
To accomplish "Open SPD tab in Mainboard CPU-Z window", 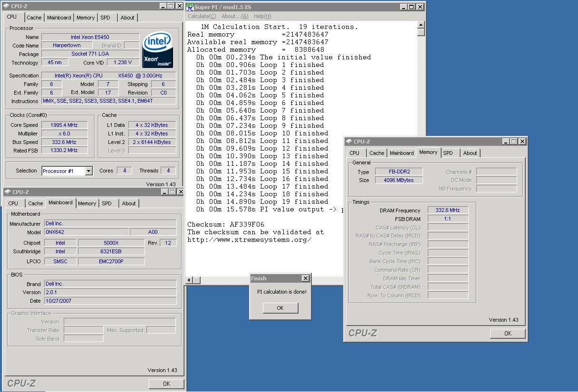I will click(106, 203).
